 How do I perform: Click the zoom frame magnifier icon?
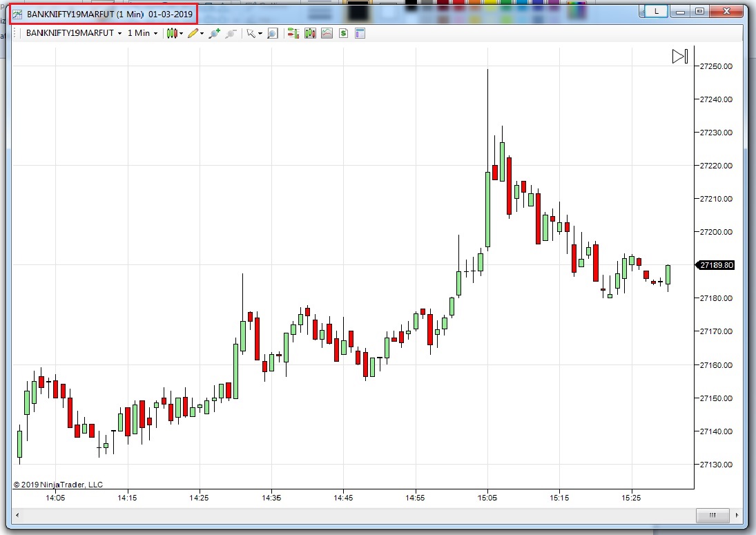pos(273,33)
